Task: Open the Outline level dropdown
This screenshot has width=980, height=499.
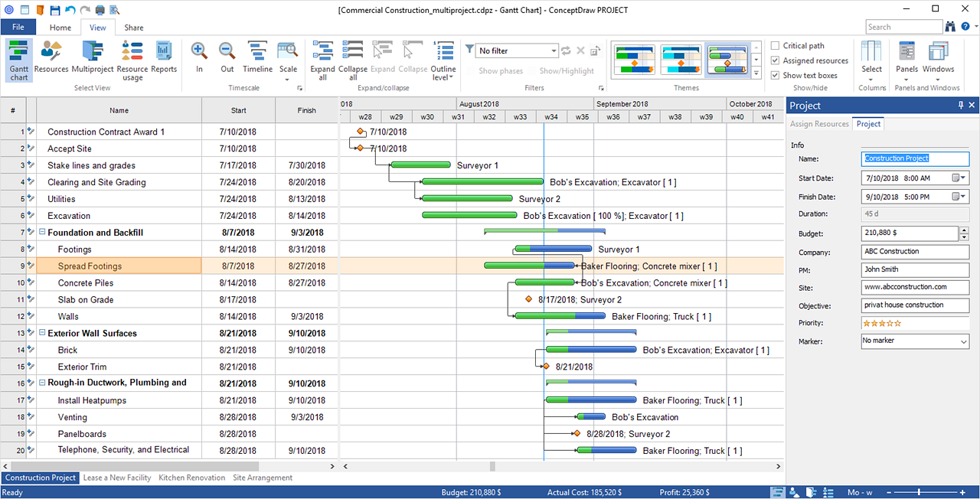Action: click(x=444, y=60)
